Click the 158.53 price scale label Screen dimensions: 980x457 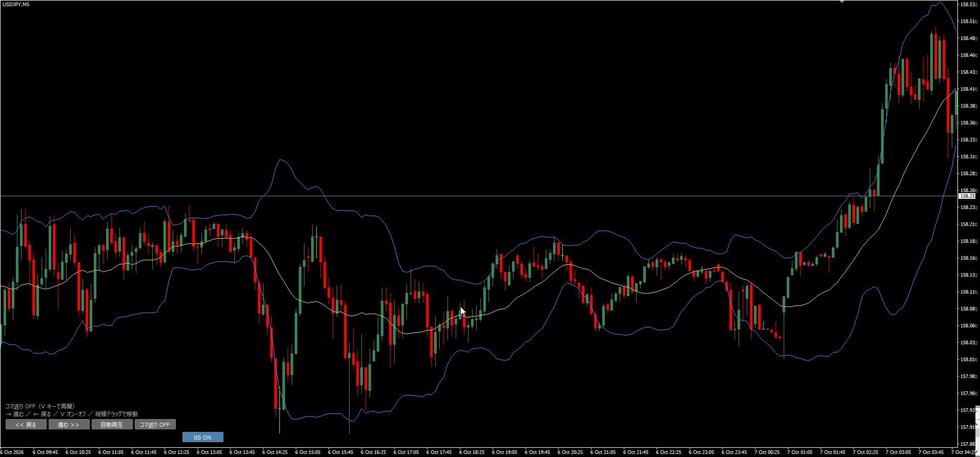point(968,5)
